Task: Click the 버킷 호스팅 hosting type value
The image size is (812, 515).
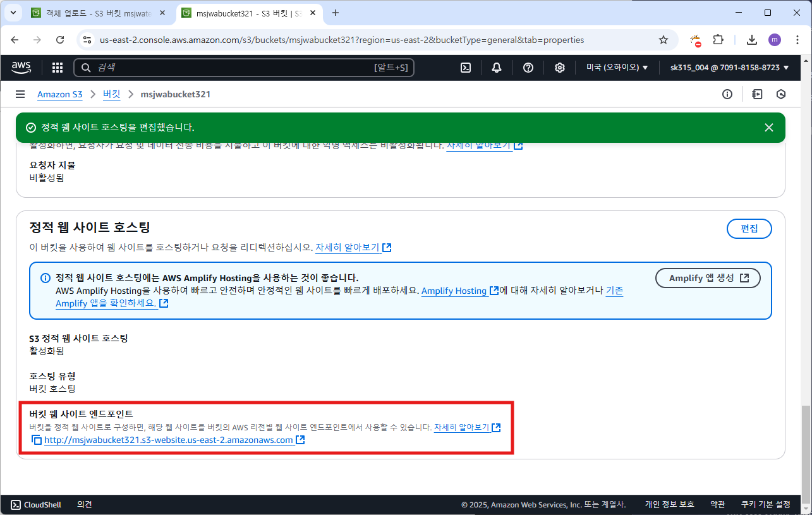Action: [52, 389]
